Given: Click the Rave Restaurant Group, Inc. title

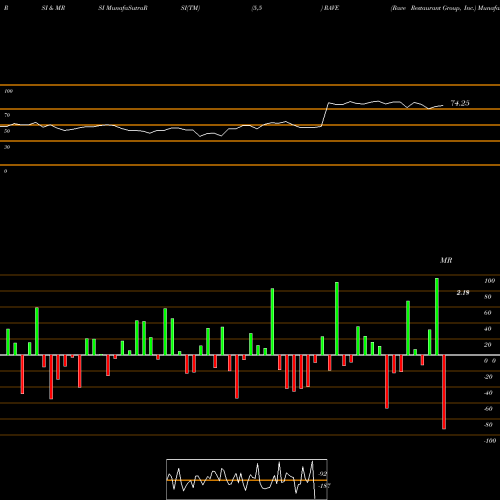Looking at the screenshot, I should click(434, 8).
